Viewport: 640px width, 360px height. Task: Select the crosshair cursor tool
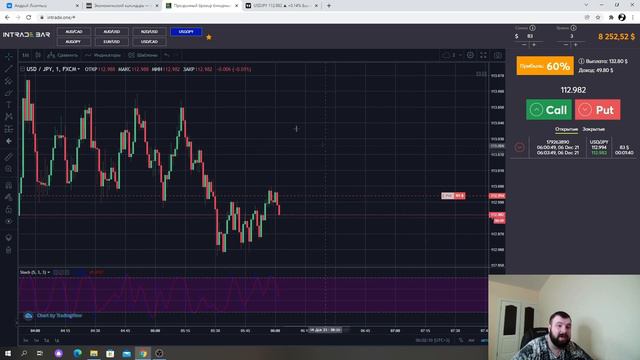point(9,57)
